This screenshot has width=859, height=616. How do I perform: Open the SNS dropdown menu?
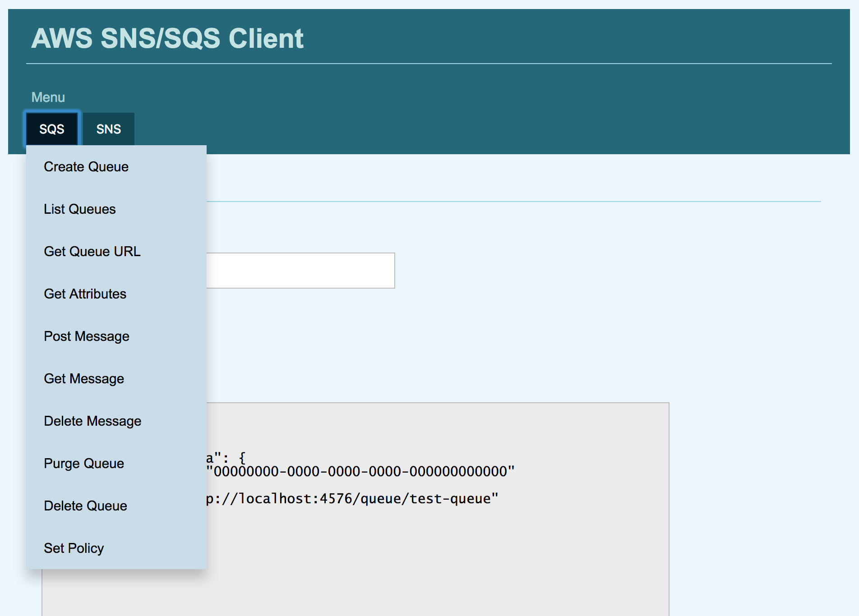[108, 129]
